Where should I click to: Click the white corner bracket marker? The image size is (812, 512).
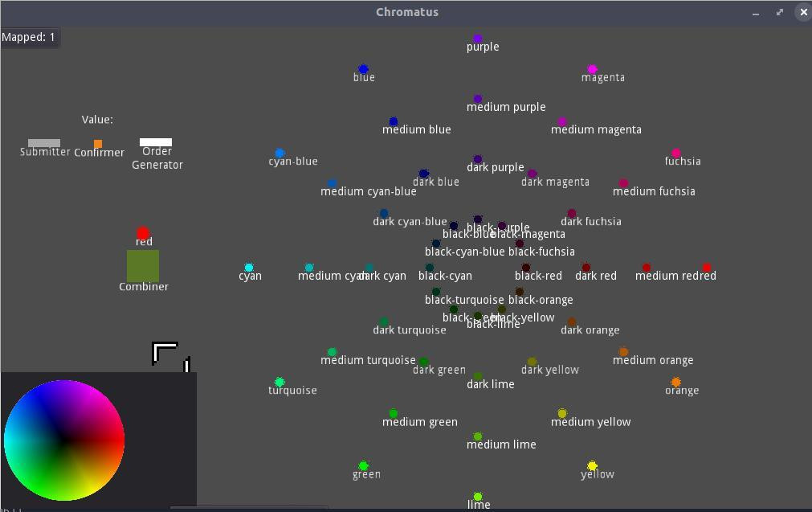[165, 354]
